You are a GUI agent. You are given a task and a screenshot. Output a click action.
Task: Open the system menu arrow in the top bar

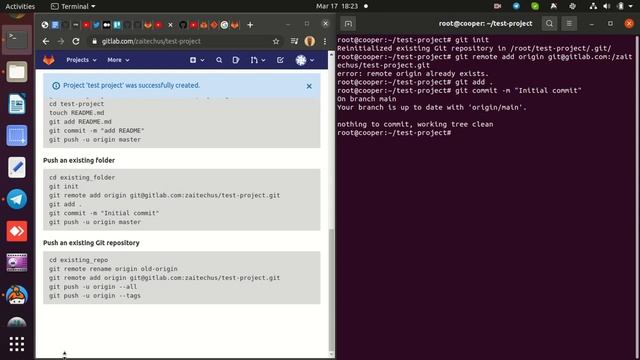point(631,6)
